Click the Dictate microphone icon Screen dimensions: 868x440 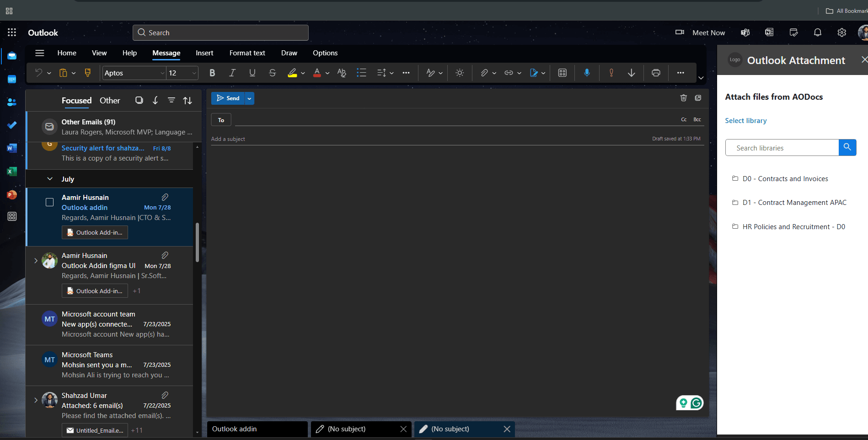(x=587, y=73)
